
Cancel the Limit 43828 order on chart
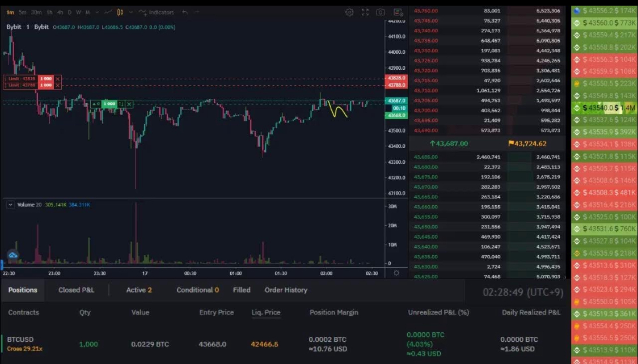click(58, 79)
